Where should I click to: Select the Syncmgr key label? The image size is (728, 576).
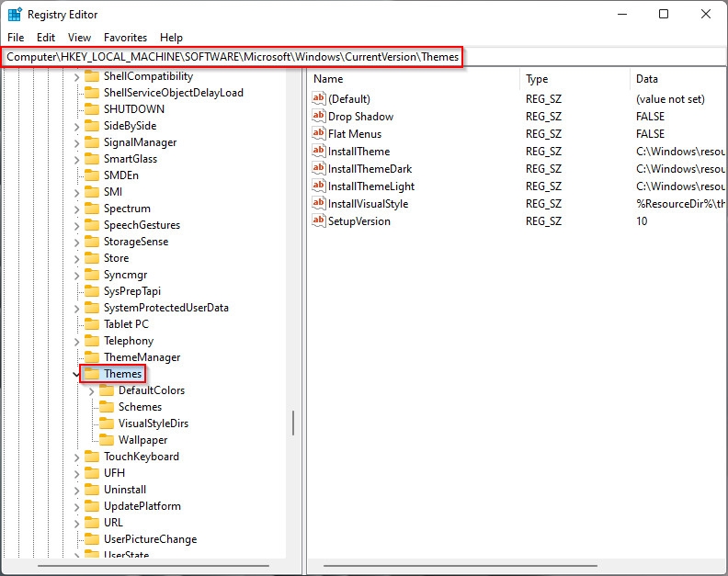coord(125,275)
